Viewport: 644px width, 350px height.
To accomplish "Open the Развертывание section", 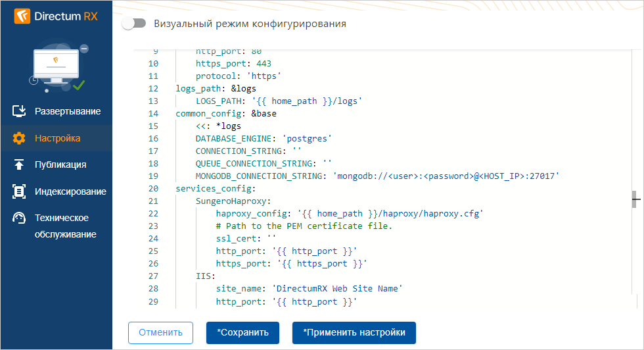I will 68,111.
